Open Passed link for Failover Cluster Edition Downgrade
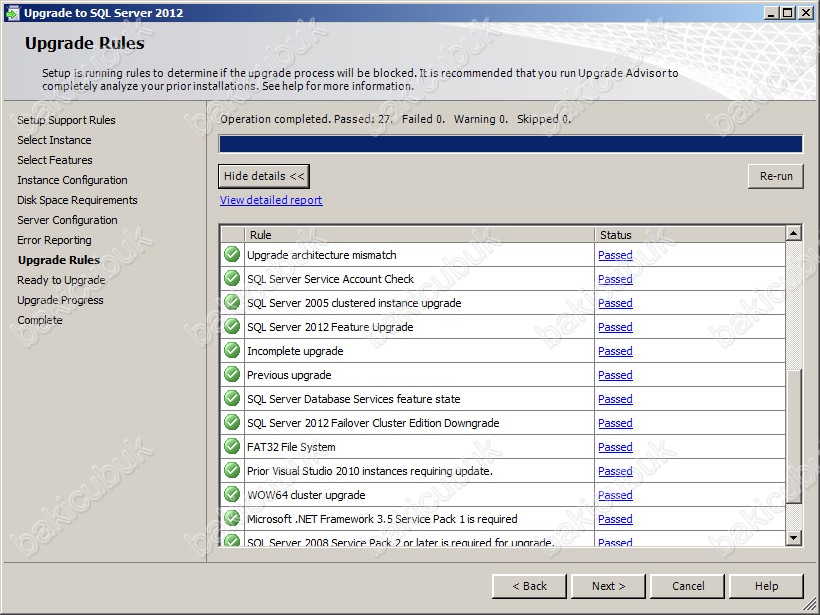820x615 pixels. click(x=615, y=424)
